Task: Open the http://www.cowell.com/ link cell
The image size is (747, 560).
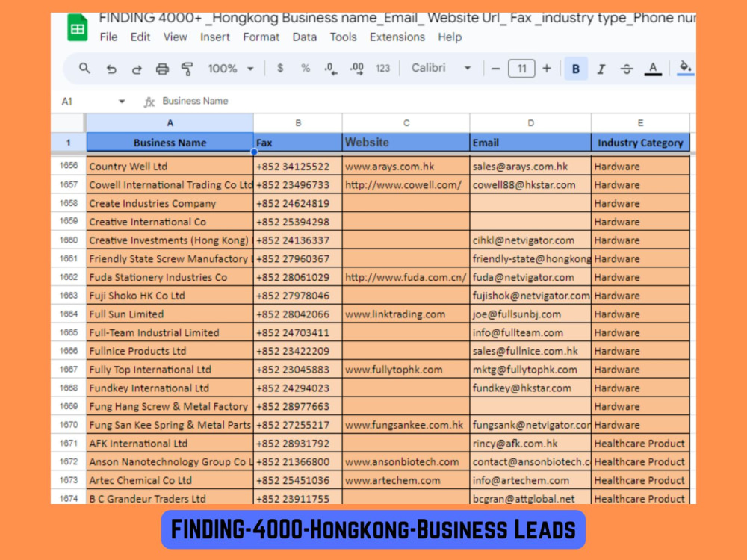Action: [x=406, y=184]
